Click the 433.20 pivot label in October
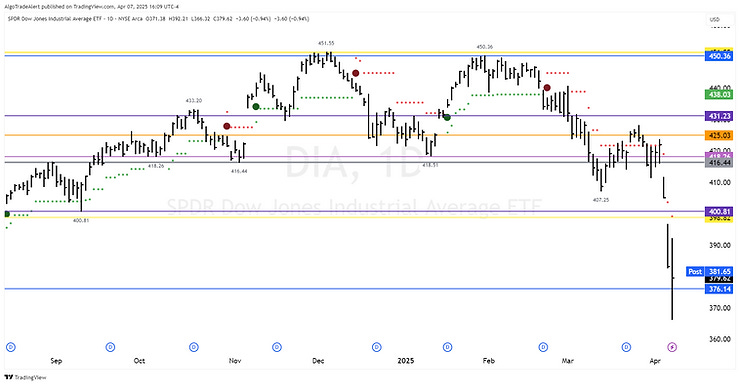Image resolution: width=740 pixels, height=385 pixels. coord(193,100)
